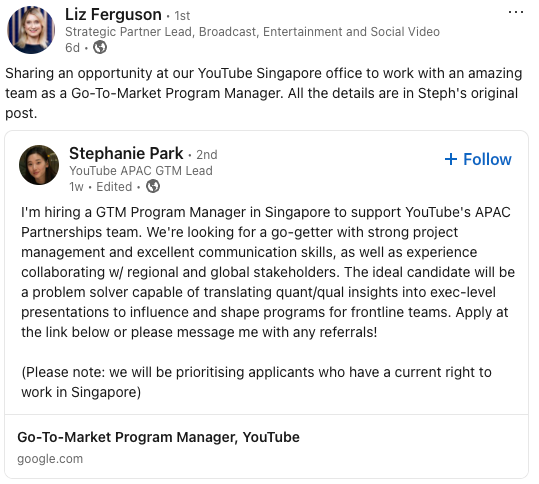Open Stephanie's hiring post body text
Image resolution: width=539 pixels, height=484 pixels.
(x=268, y=272)
